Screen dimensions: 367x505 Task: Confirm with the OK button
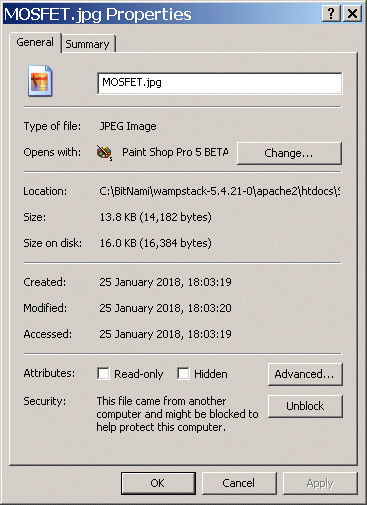pyautogui.click(x=158, y=483)
